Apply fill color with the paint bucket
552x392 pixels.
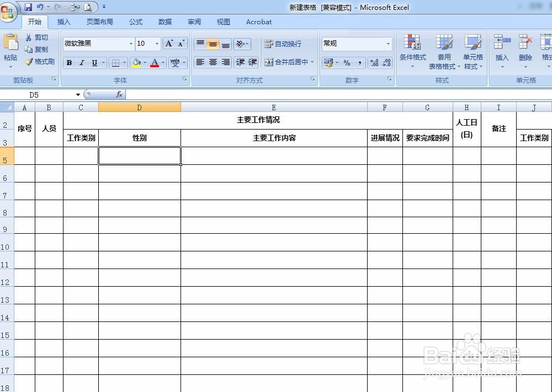[x=136, y=63]
